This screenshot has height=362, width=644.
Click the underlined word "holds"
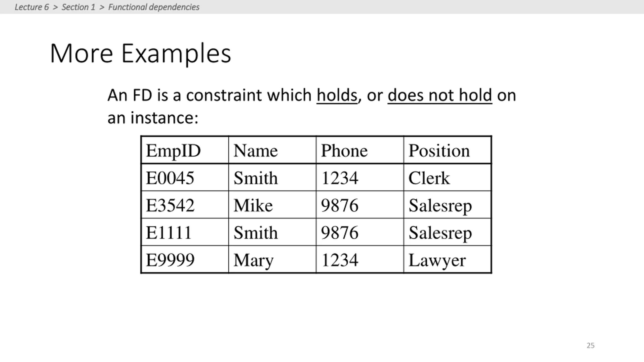337,95
